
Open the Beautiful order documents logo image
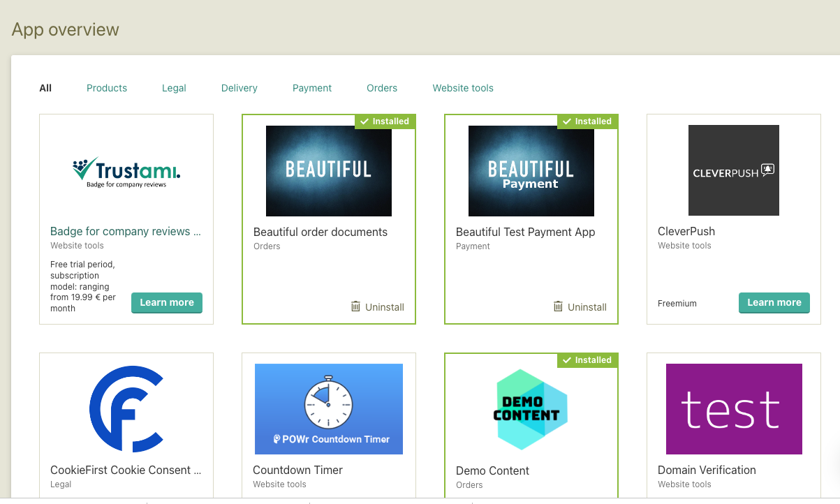click(329, 171)
